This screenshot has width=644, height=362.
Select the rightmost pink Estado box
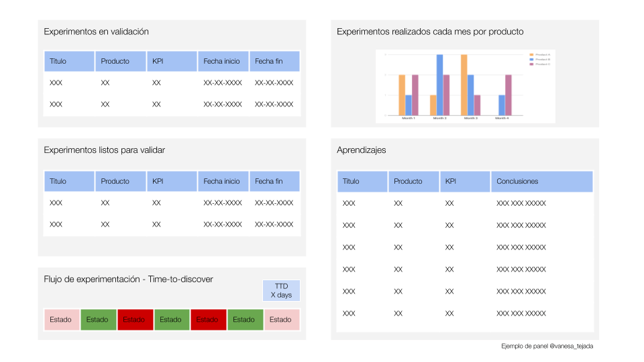(281, 320)
